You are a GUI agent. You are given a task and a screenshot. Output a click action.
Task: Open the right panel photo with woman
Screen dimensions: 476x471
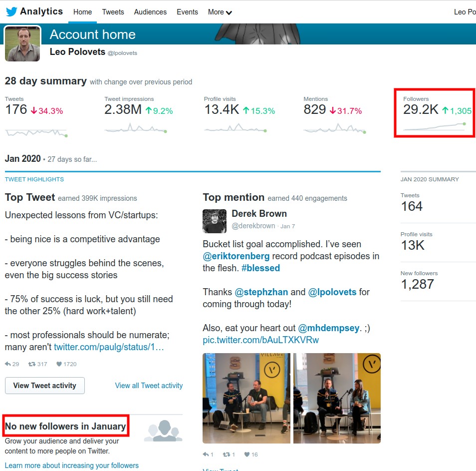pos(337,399)
